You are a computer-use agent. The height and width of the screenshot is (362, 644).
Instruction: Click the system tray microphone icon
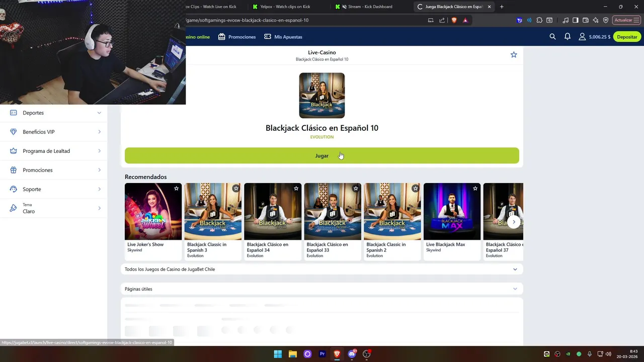click(x=589, y=354)
